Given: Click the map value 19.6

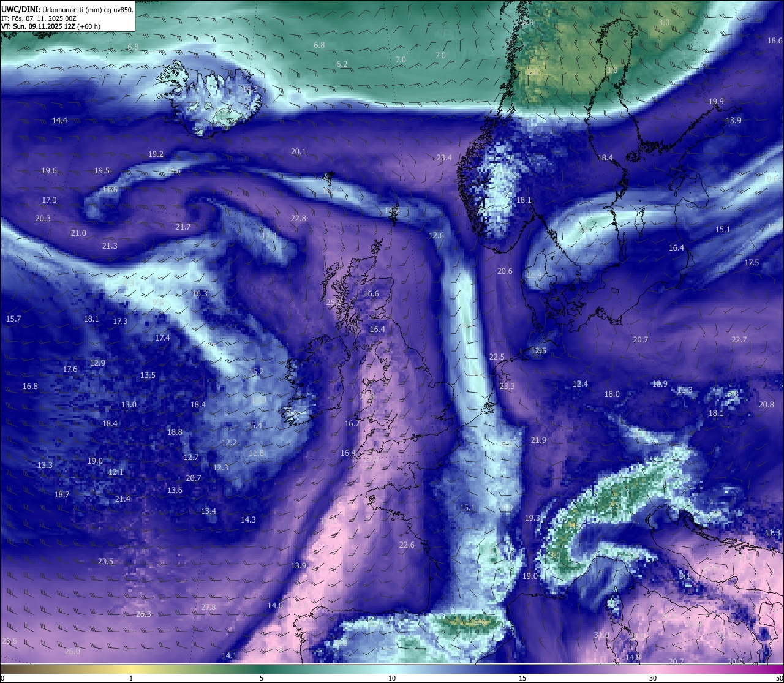Looking at the screenshot, I should coord(49,171).
